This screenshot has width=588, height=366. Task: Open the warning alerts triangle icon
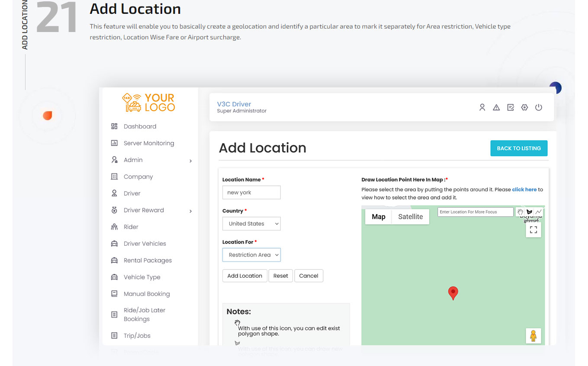pyautogui.click(x=496, y=107)
